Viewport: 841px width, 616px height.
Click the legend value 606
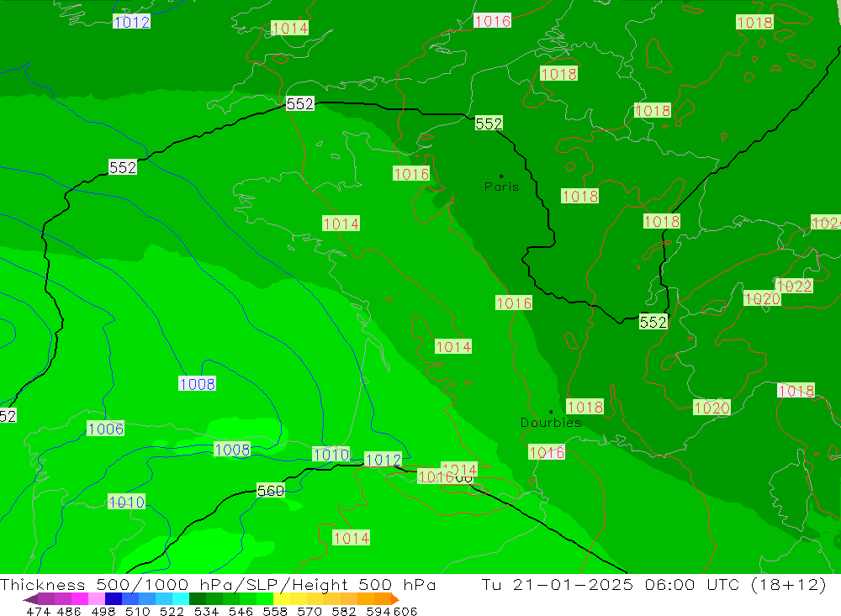405,612
